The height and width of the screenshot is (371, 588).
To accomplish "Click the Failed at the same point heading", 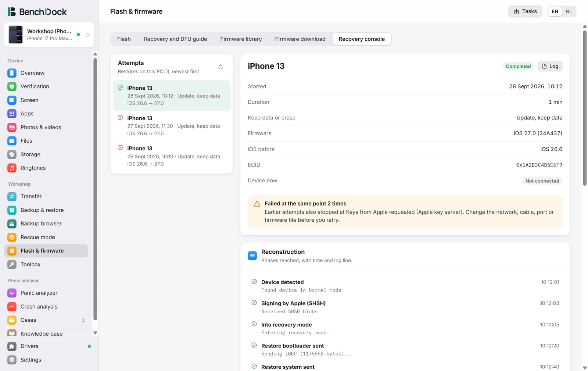I will click(x=305, y=204).
